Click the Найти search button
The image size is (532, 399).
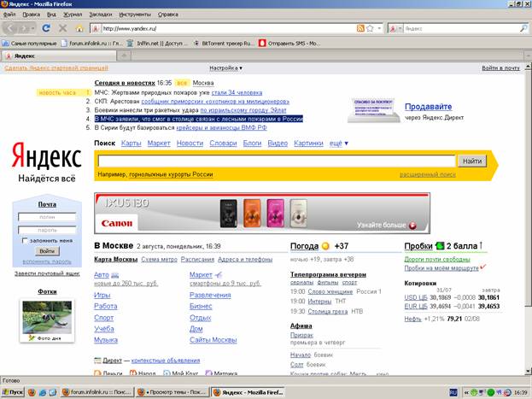coord(472,161)
